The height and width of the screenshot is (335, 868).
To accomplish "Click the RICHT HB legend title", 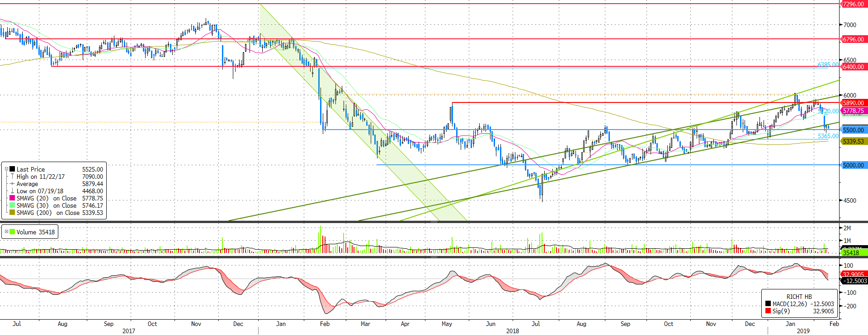I will pos(799,297).
